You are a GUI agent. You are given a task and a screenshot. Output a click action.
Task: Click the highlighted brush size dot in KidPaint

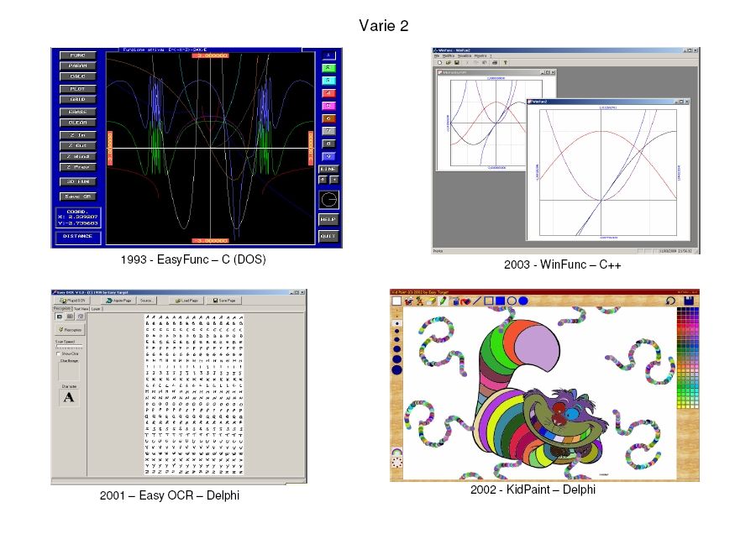click(396, 323)
